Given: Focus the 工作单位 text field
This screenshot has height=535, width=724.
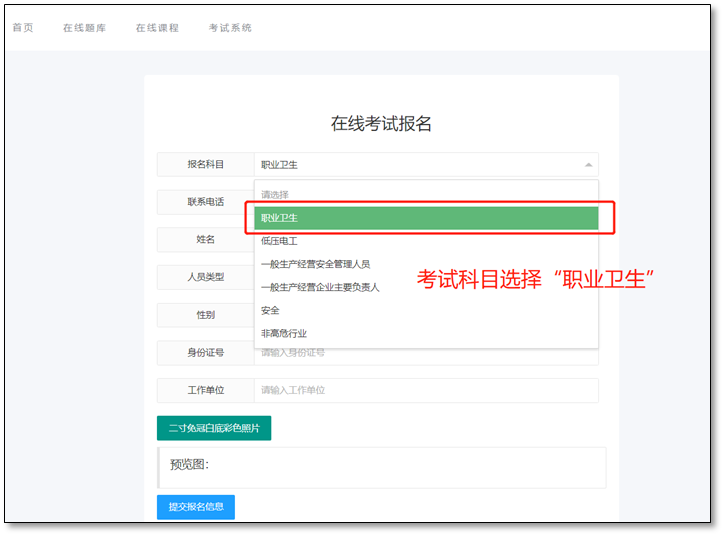Looking at the screenshot, I should click(427, 390).
